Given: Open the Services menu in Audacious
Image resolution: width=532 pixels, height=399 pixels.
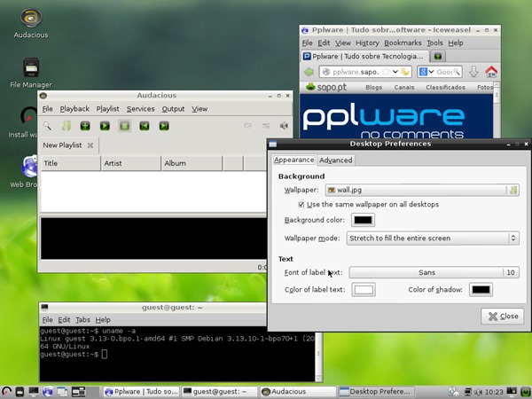Looking at the screenshot, I should click(140, 109).
